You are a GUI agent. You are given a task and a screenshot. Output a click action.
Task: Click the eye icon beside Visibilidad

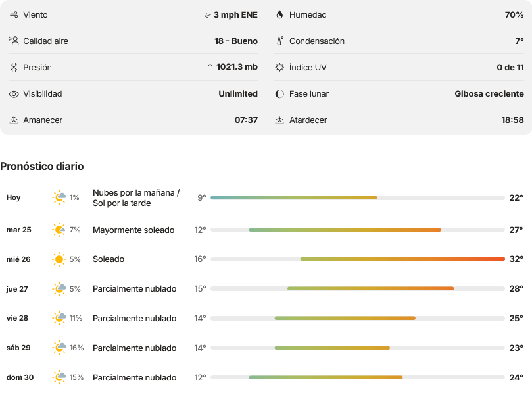click(14, 94)
